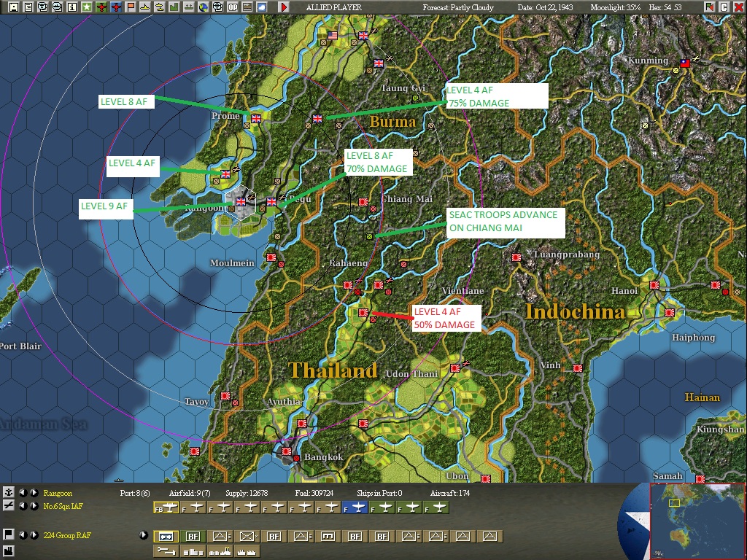Click the red arrow end turn button
747x560 pixels.
284,7
